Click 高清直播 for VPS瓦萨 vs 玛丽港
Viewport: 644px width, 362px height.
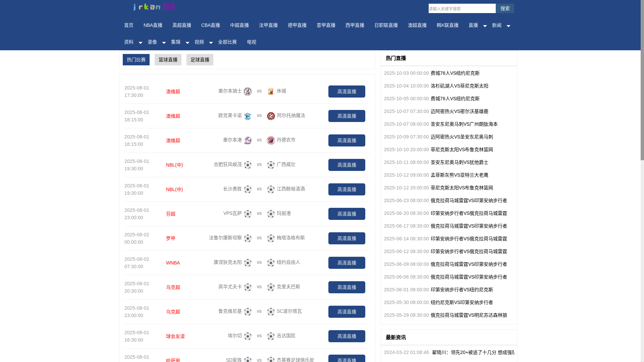347,214
